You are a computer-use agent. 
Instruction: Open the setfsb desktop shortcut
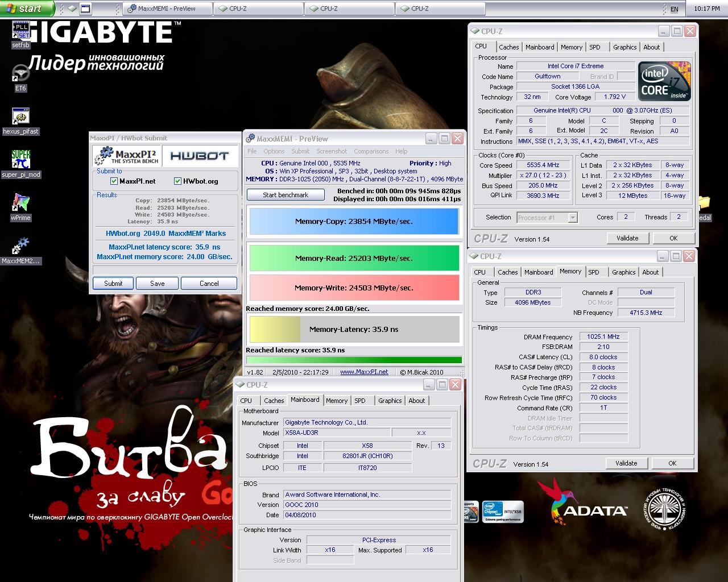[20, 35]
